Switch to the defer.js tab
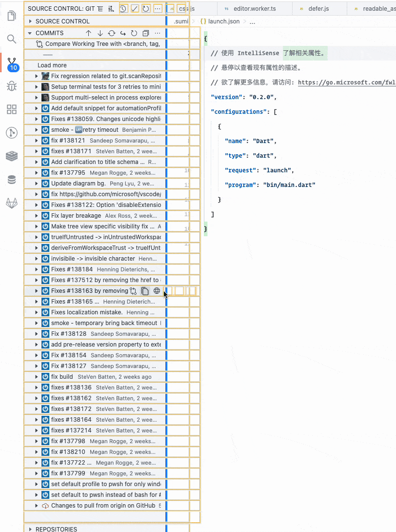The image size is (396, 532). point(318,9)
